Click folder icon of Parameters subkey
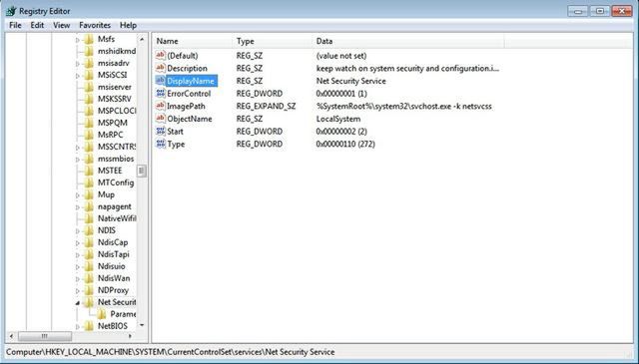 pos(101,314)
